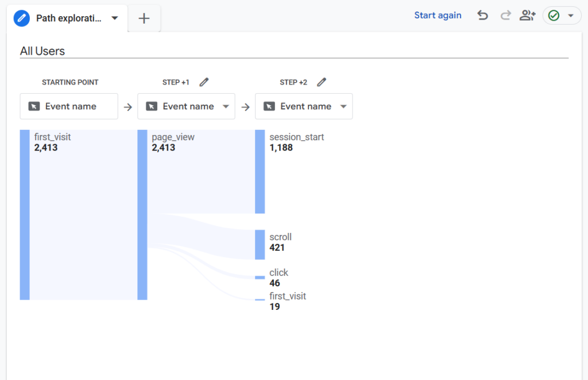Screen dimensions: 588x380
Task: Select the Path exploration tab
Action: [x=69, y=18]
